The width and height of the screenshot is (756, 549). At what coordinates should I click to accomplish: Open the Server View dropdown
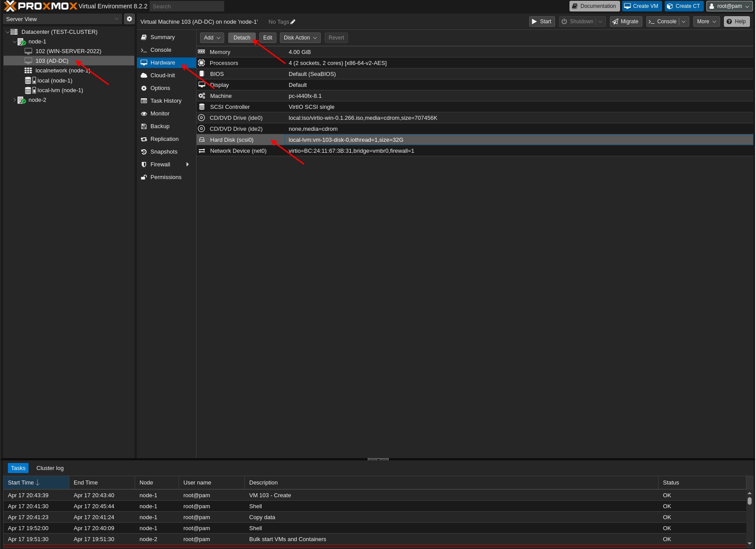click(61, 19)
